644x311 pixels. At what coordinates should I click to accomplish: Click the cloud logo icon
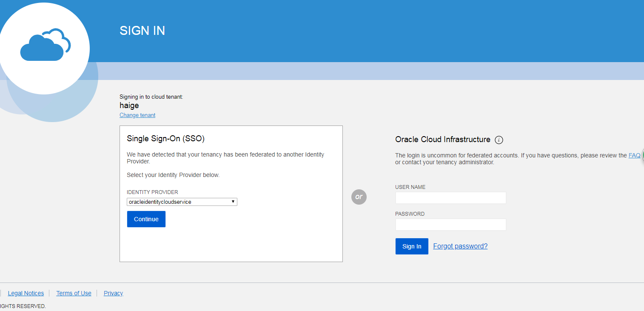point(46,45)
